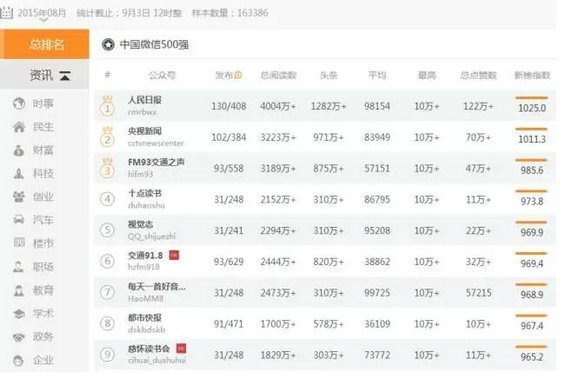
Task: Click the 1025.0 index value
Action: click(532, 108)
